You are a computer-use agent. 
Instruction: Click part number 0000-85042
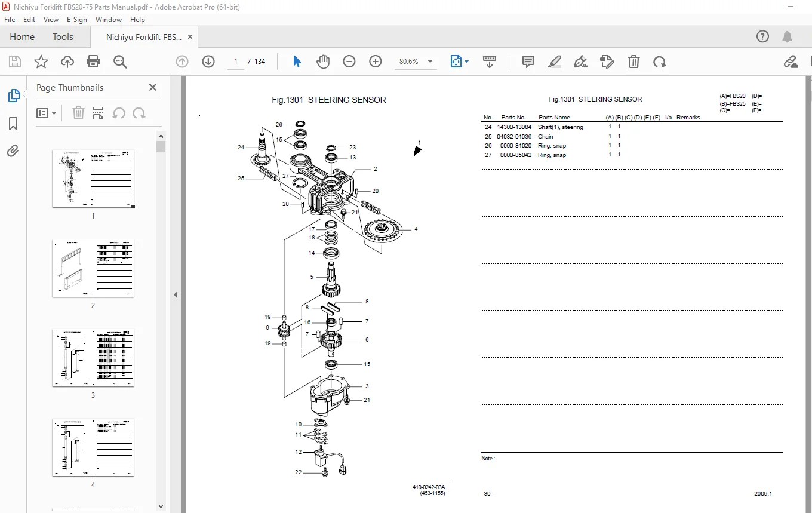pos(516,155)
